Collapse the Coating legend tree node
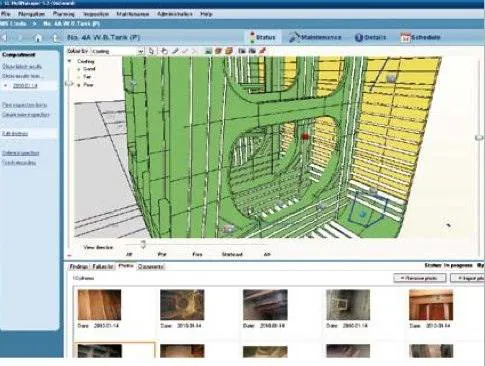The image size is (485, 366). pos(70,61)
